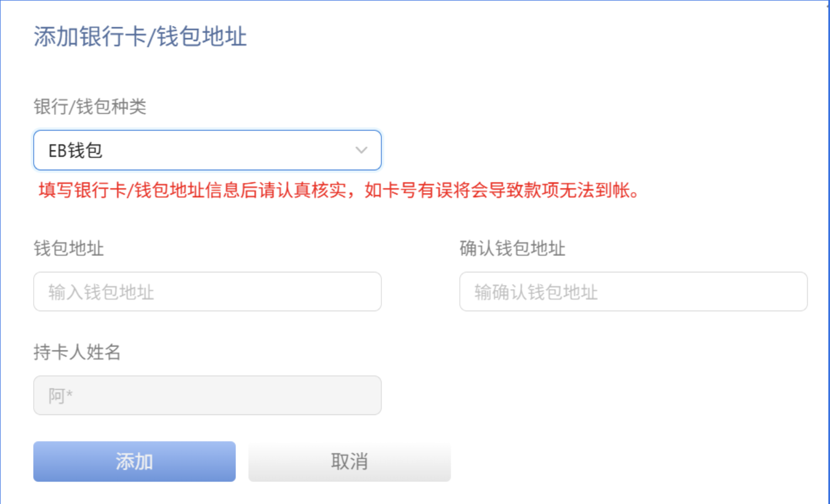Click the chevron arrow beside EB钱包

tap(361, 150)
